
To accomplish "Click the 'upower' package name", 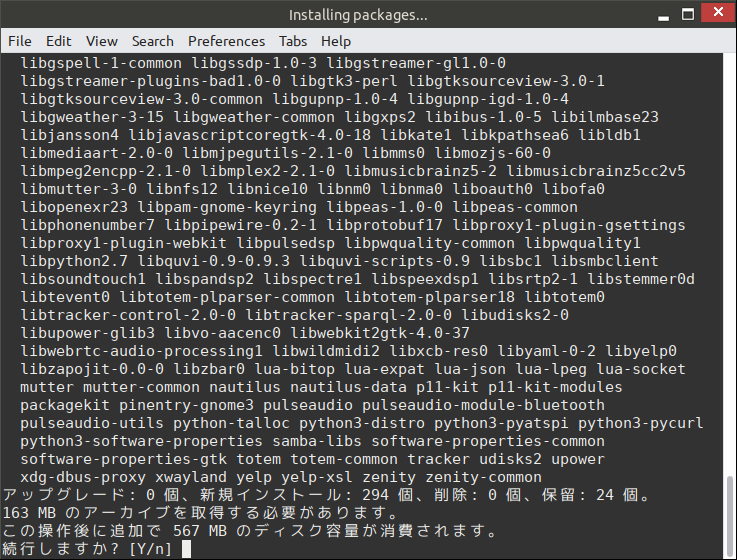I will [x=578, y=459].
